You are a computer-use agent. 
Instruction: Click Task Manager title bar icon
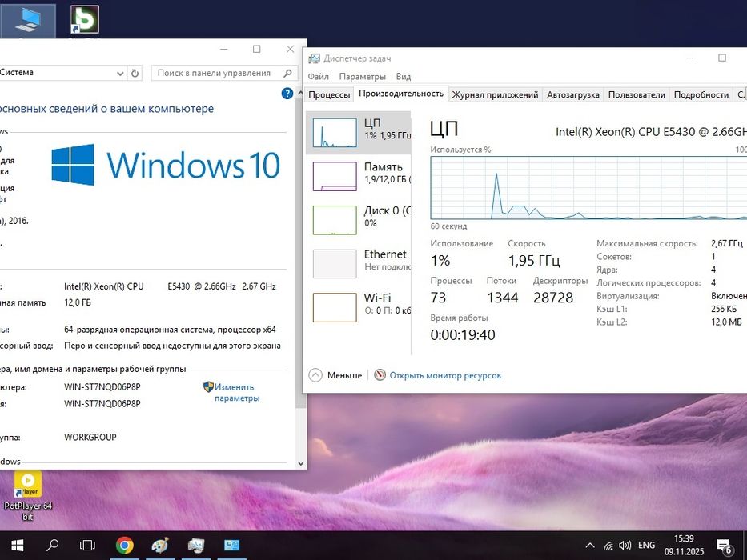[314, 58]
